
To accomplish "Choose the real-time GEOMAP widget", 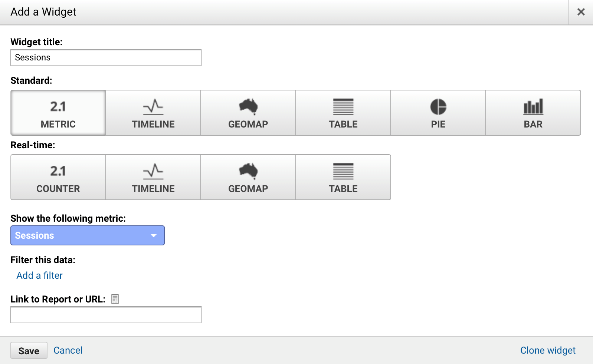I will [248, 177].
